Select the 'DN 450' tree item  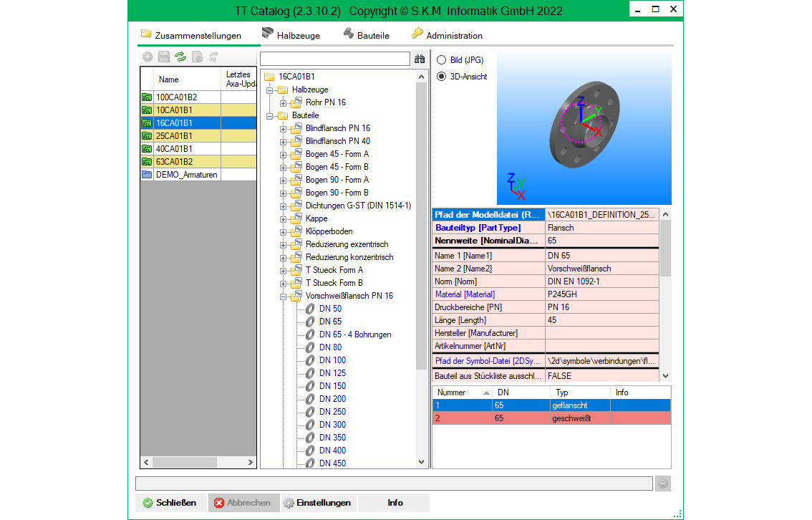pyautogui.click(x=332, y=463)
